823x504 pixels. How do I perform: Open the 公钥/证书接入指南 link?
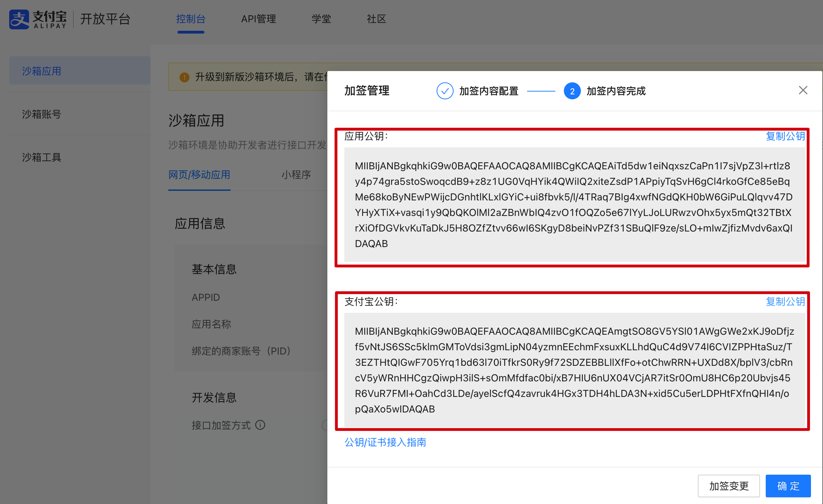[x=385, y=442]
